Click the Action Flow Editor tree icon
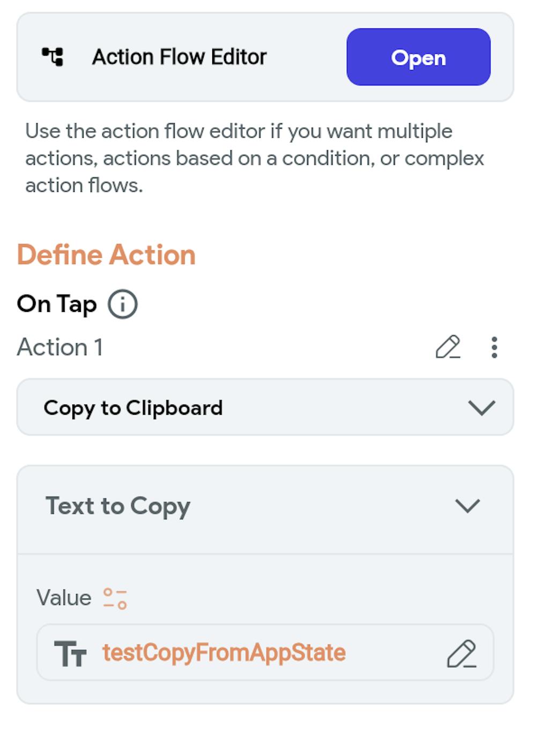Image resolution: width=536 pixels, height=756 pixels. tap(53, 56)
